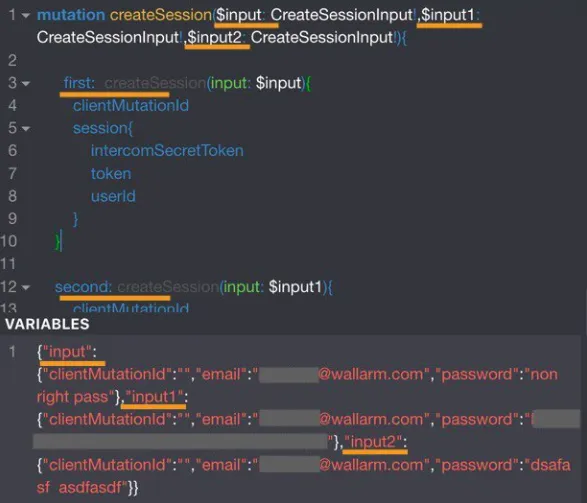Click the "input2" key in variables JSON
The width and height of the screenshot is (587, 503).
pyautogui.click(x=374, y=442)
